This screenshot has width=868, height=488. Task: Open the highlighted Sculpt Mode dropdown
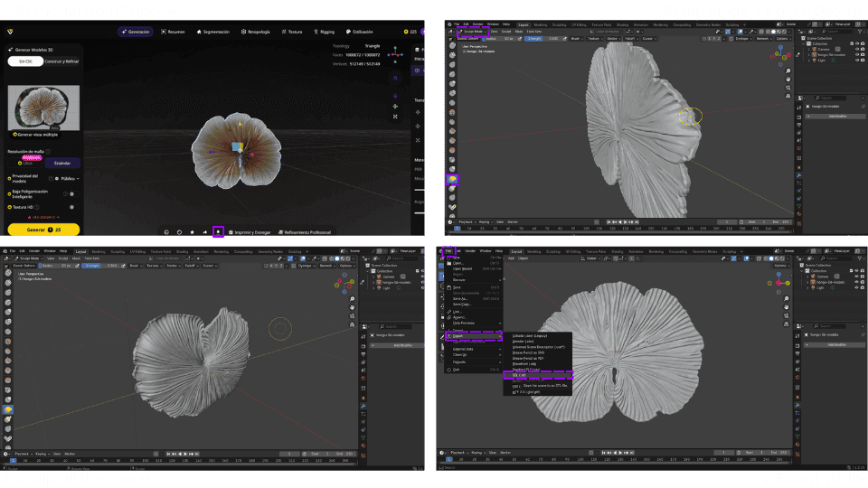click(x=473, y=32)
